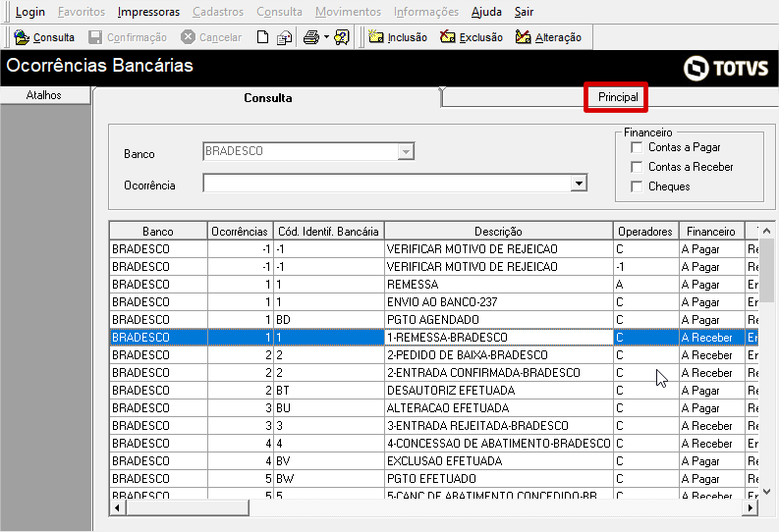Click the question mark help icon
The width and height of the screenshot is (779, 532).
click(x=342, y=37)
